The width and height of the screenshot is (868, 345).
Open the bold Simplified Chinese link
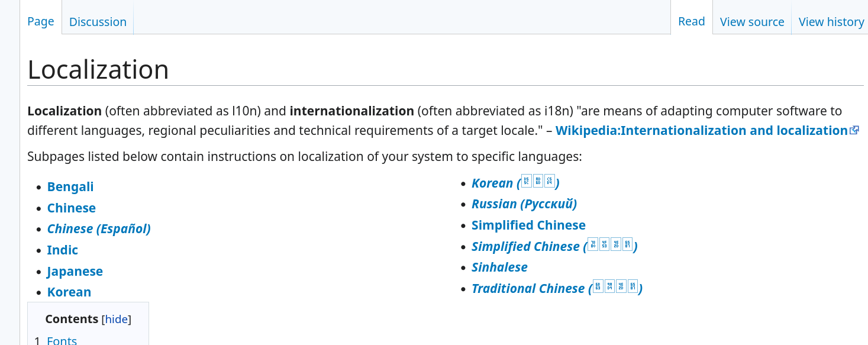pyautogui.click(x=528, y=225)
